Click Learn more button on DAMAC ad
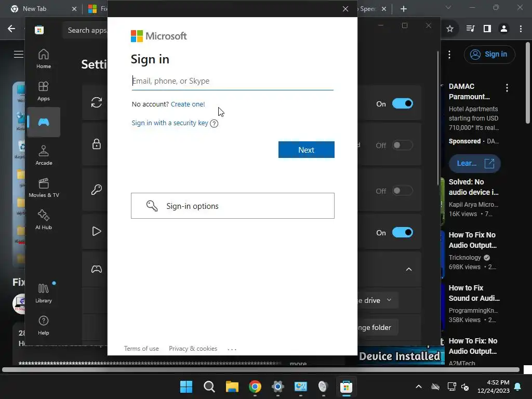Screen dimensions: 532x399 (x=475, y=163)
